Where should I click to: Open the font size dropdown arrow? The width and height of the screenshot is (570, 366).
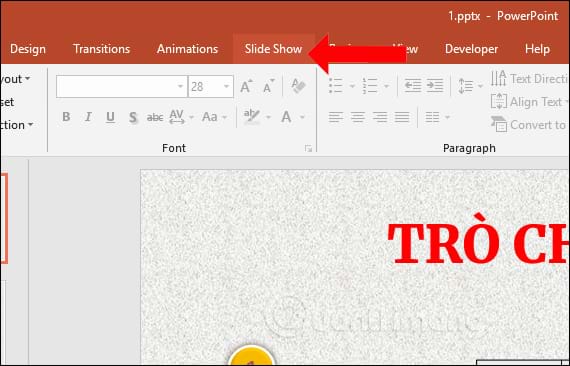(226, 87)
